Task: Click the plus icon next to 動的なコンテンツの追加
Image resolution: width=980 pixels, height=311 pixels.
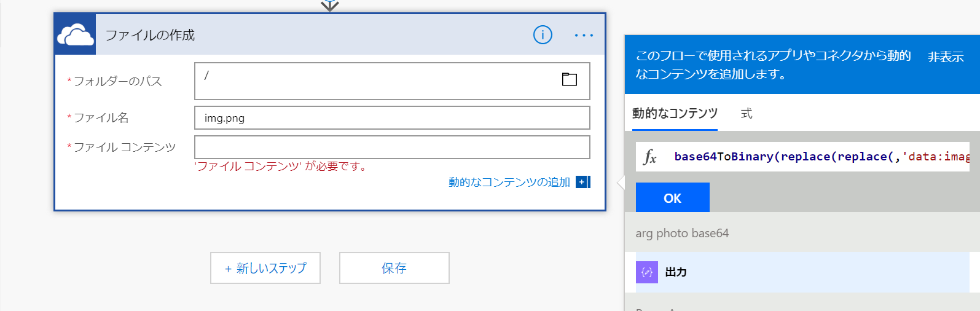Action: [582, 182]
